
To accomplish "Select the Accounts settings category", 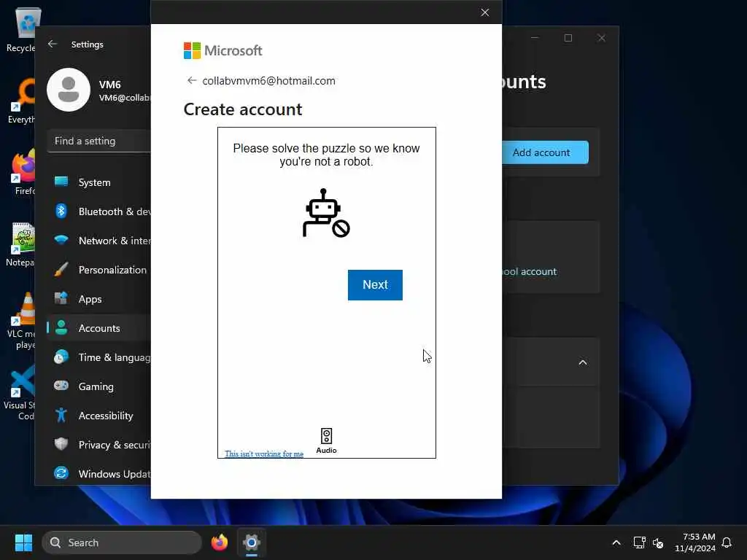I will click(98, 328).
